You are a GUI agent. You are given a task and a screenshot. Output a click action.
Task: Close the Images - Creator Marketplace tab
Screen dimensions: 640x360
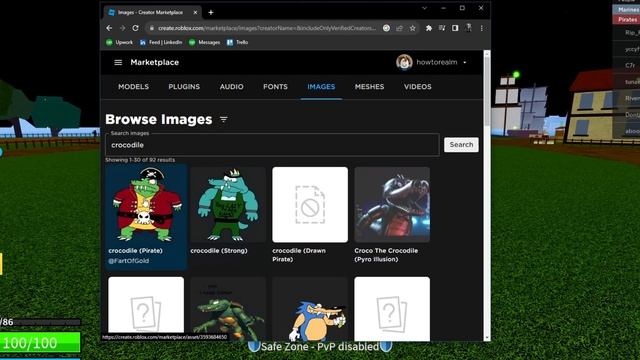pyautogui.click(x=195, y=13)
